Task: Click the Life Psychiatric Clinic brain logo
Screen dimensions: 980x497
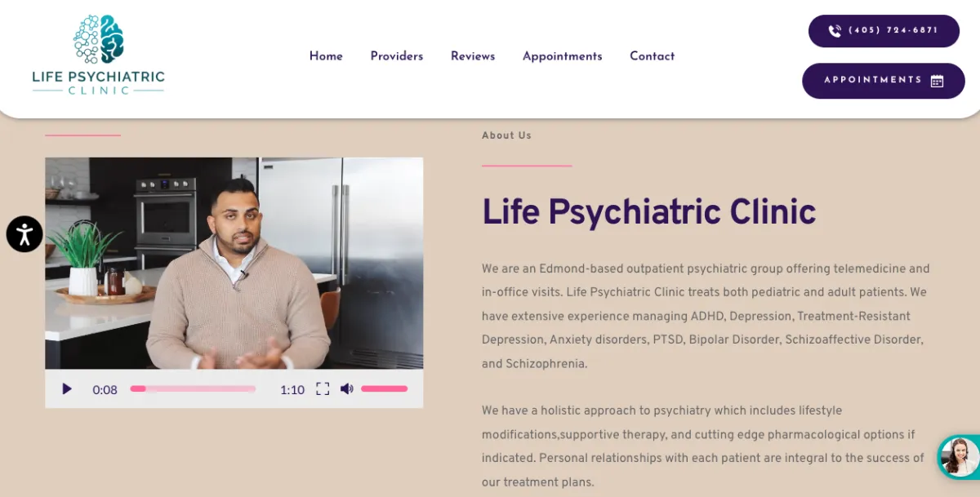Action: 98,55
